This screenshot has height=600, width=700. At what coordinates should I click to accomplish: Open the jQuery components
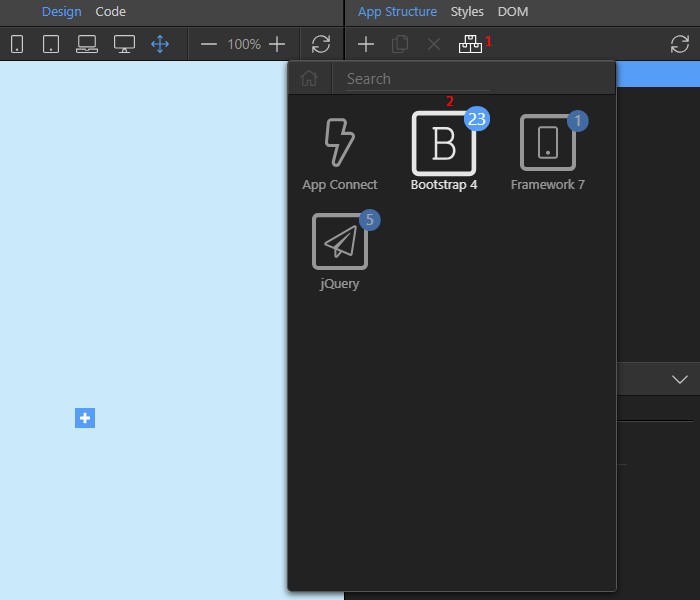340,251
